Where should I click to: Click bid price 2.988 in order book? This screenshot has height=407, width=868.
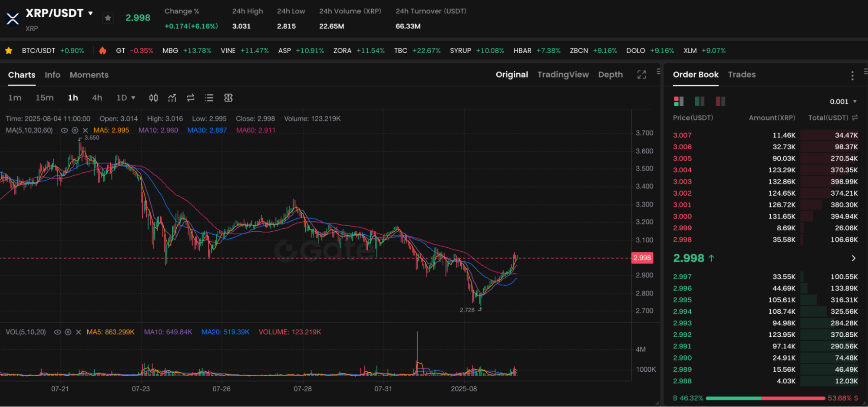(682, 381)
